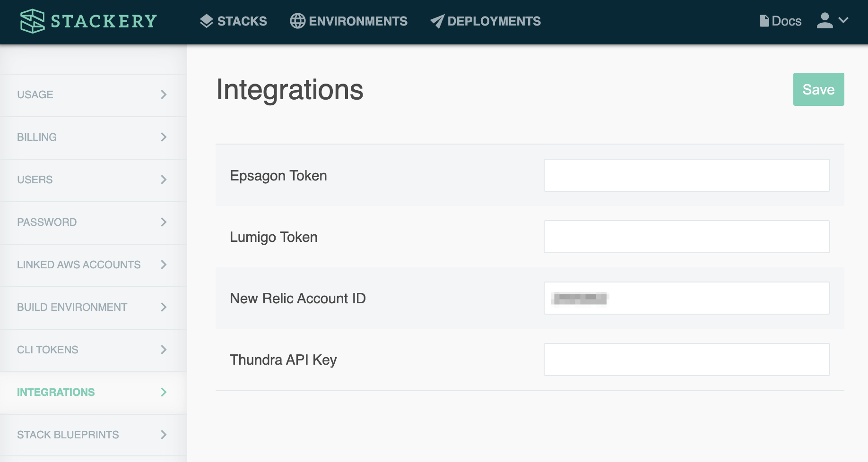This screenshot has height=462, width=868.
Task: Focus the Lumigo Token input field
Action: (x=686, y=237)
